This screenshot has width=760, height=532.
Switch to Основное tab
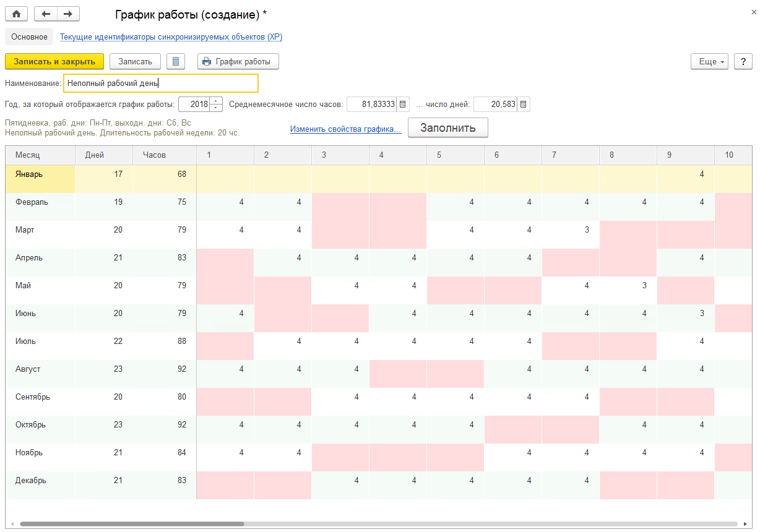coord(29,37)
